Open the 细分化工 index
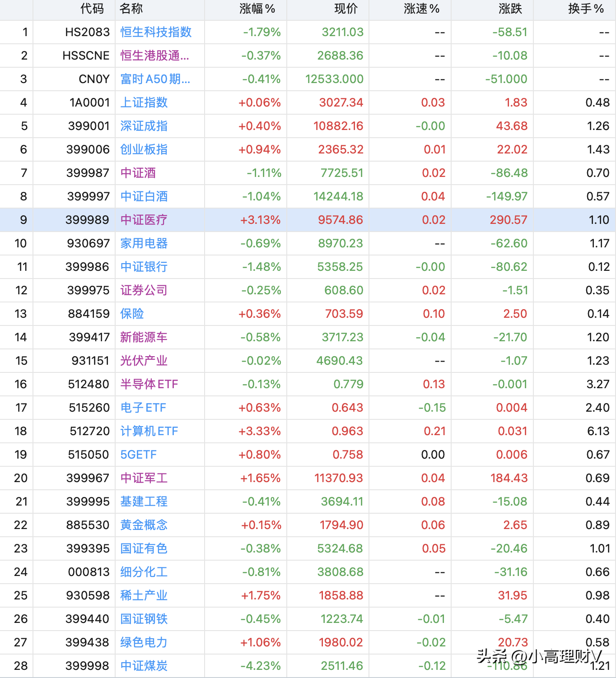The width and height of the screenshot is (616, 678). [x=144, y=572]
